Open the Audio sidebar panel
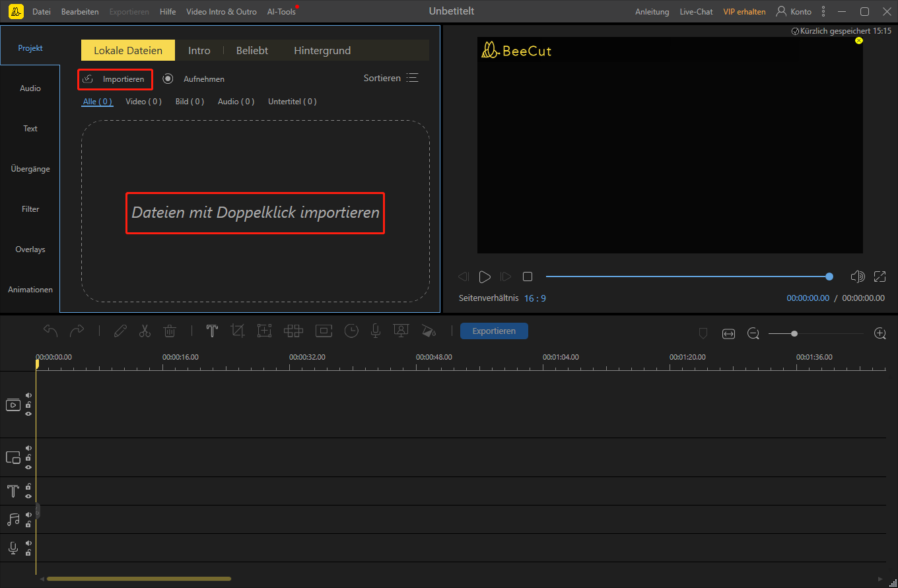 tap(30, 88)
